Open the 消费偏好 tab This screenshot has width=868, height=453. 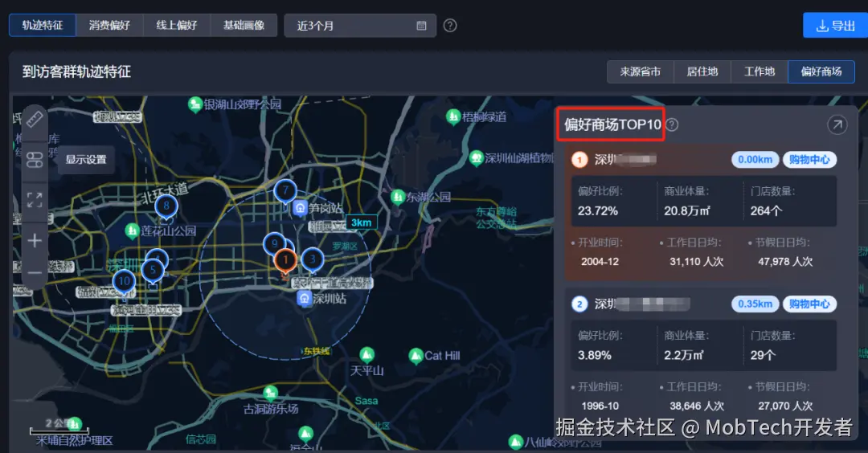coord(109,26)
